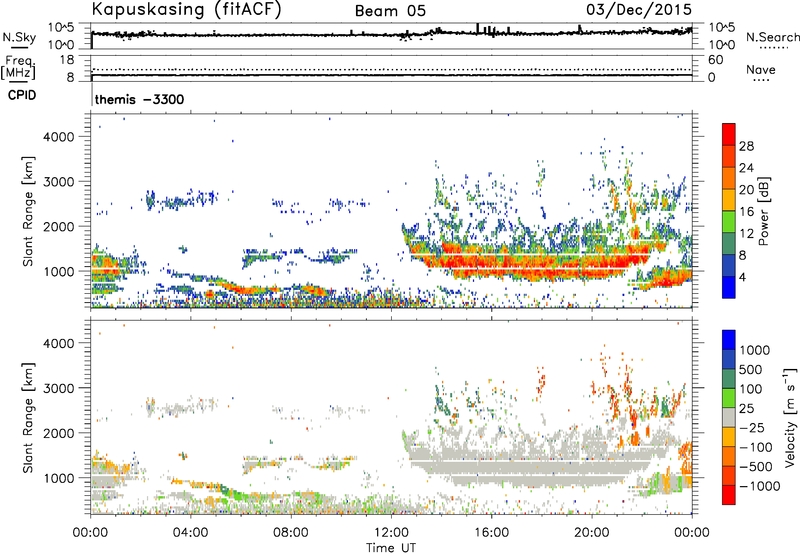Click the "16" label on Power colorbar

(746, 212)
